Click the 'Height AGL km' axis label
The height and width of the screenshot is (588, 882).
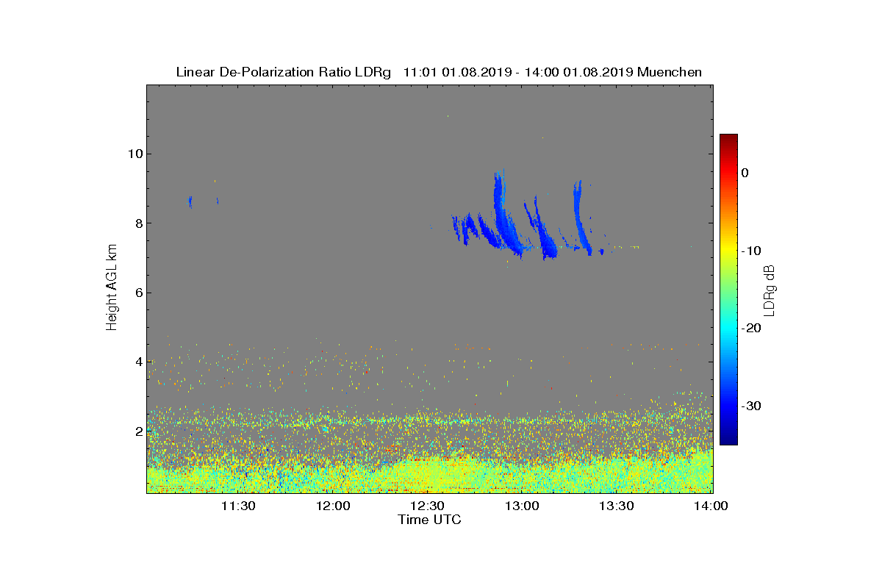(112, 288)
